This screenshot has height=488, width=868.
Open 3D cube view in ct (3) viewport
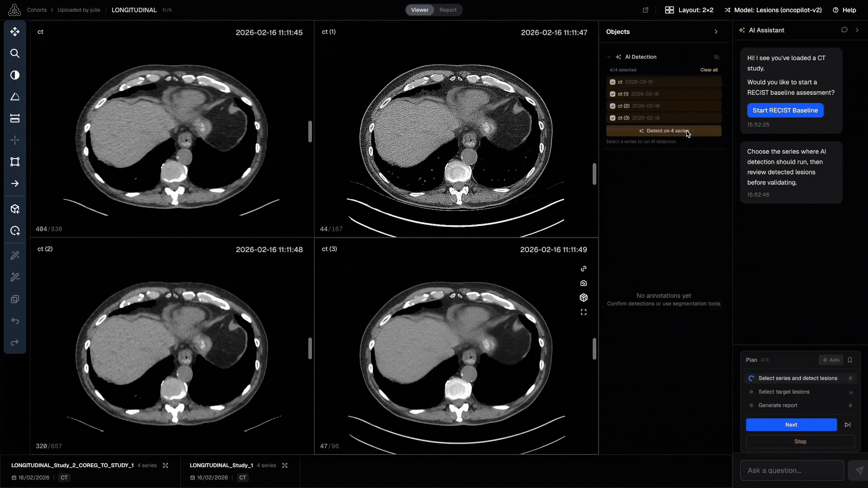click(x=584, y=298)
